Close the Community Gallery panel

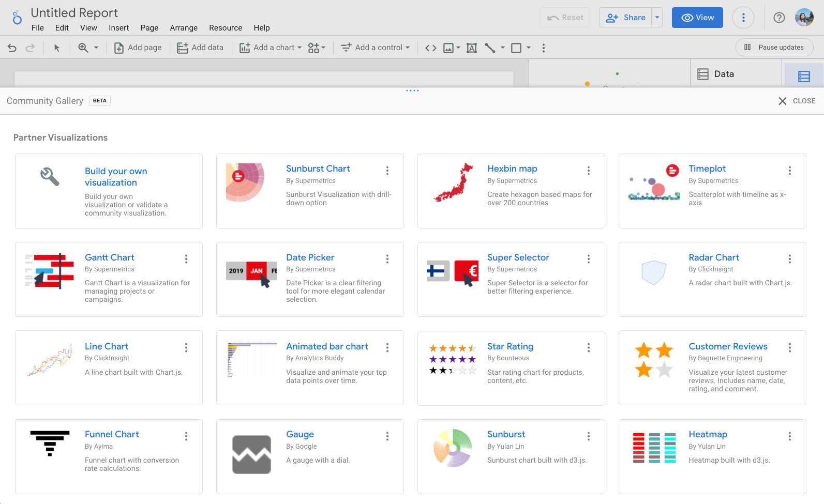797,101
